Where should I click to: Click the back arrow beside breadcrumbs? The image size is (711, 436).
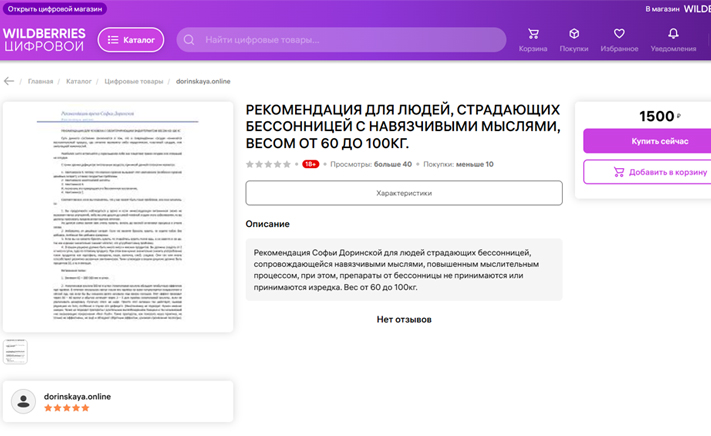pos(9,81)
